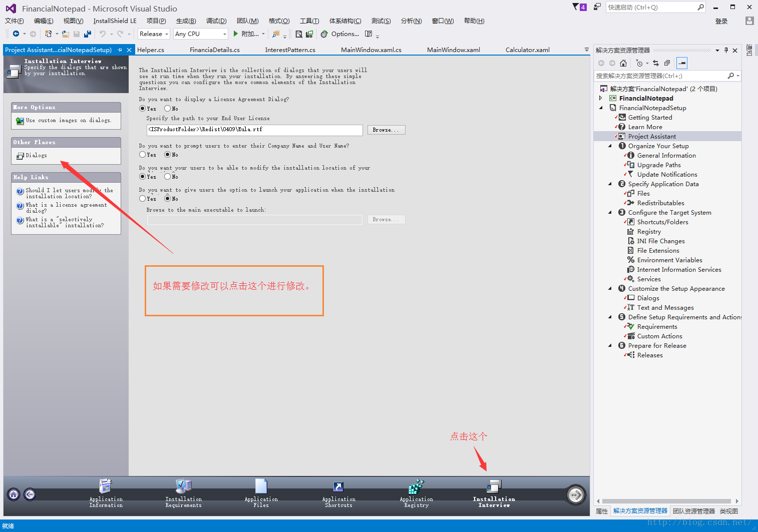This screenshot has height=532, width=758.
Task: Select Yes for Company Name prompt
Action: [x=143, y=155]
